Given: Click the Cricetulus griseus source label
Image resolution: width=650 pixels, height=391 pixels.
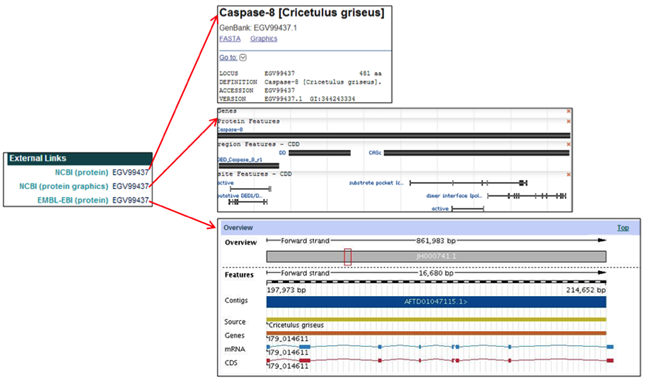Looking at the screenshot, I should (296, 325).
